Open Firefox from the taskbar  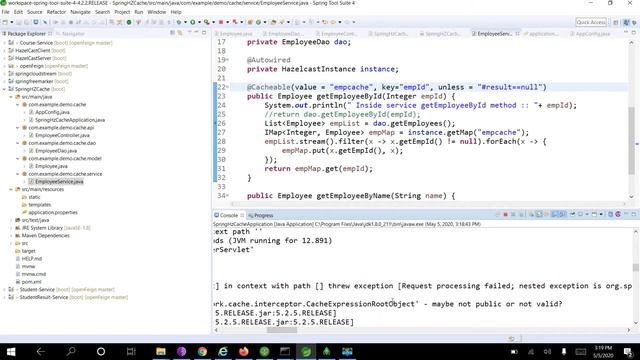click(244, 351)
